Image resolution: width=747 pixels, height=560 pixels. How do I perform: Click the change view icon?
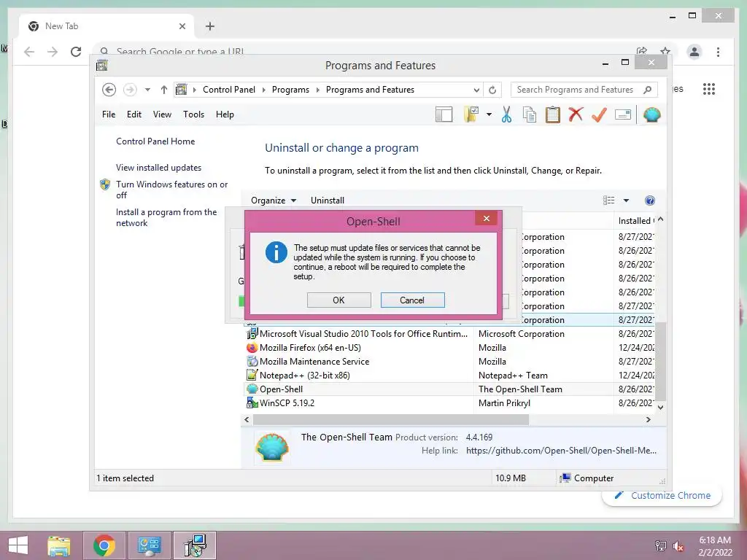click(609, 201)
